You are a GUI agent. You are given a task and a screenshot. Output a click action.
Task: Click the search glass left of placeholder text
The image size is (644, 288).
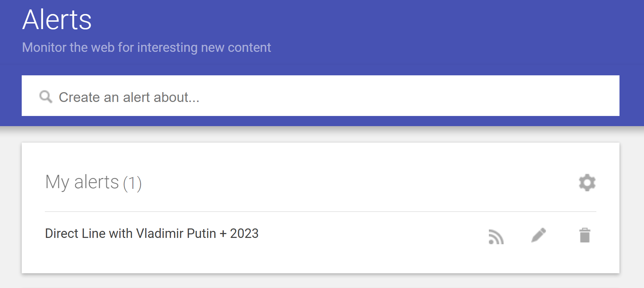(x=46, y=97)
